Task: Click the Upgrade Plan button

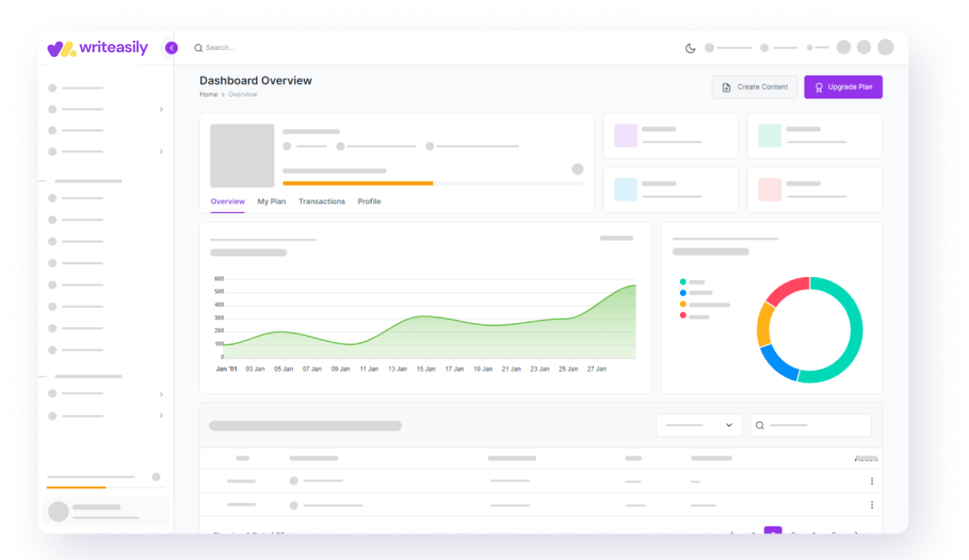Action: (x=843, y=87)
